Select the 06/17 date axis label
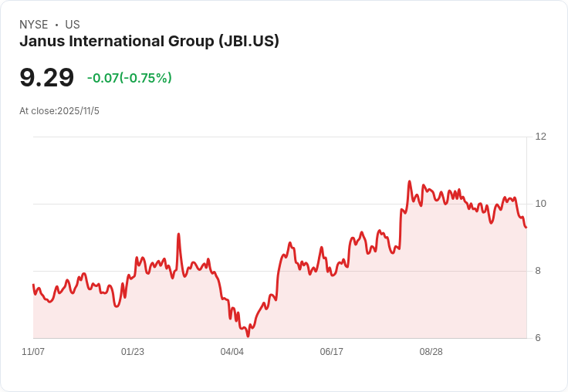 (331, 351)
